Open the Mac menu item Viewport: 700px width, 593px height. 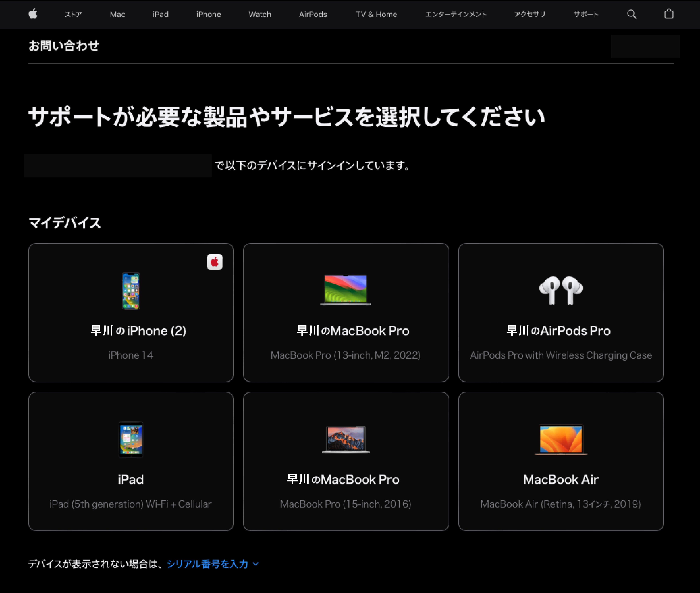pyautogui.click(x=117, y=15)
